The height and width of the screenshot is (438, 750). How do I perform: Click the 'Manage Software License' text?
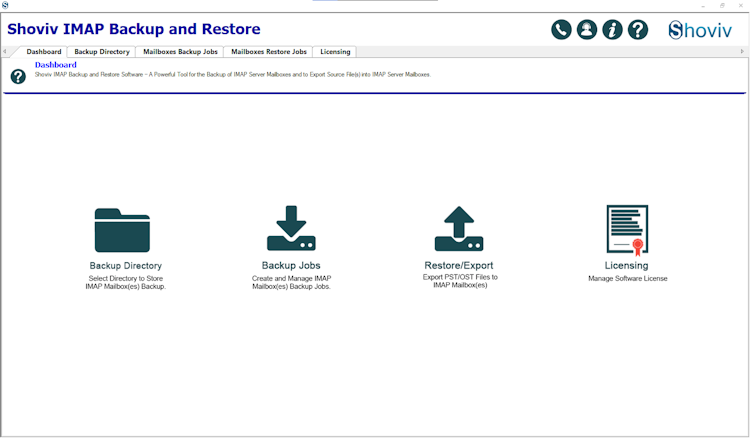coord(628,278)
